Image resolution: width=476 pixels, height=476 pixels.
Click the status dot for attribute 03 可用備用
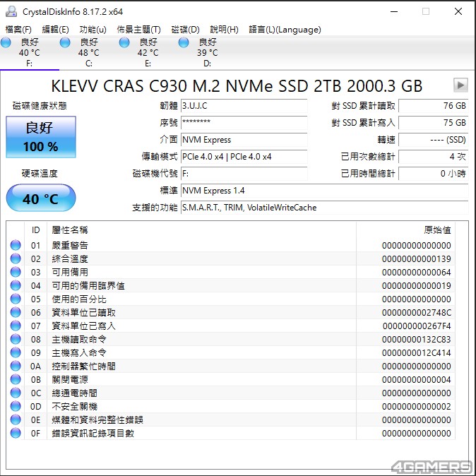tap(16, 272)
